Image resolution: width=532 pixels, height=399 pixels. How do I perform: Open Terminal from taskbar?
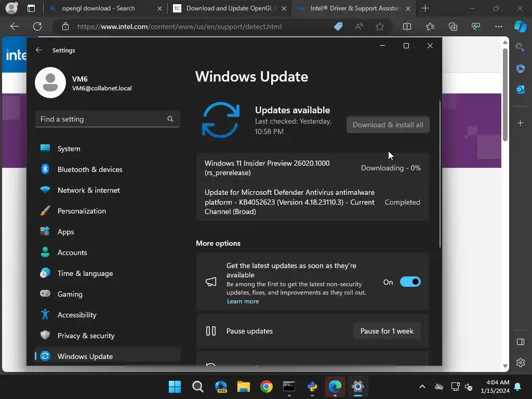289,387
